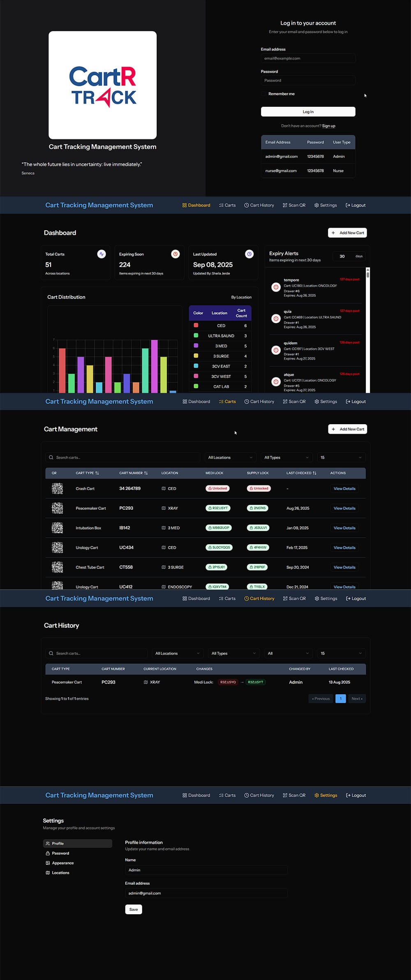Click the Email address field on login form
Screen dimensions: 411x980
coord(308,58)
